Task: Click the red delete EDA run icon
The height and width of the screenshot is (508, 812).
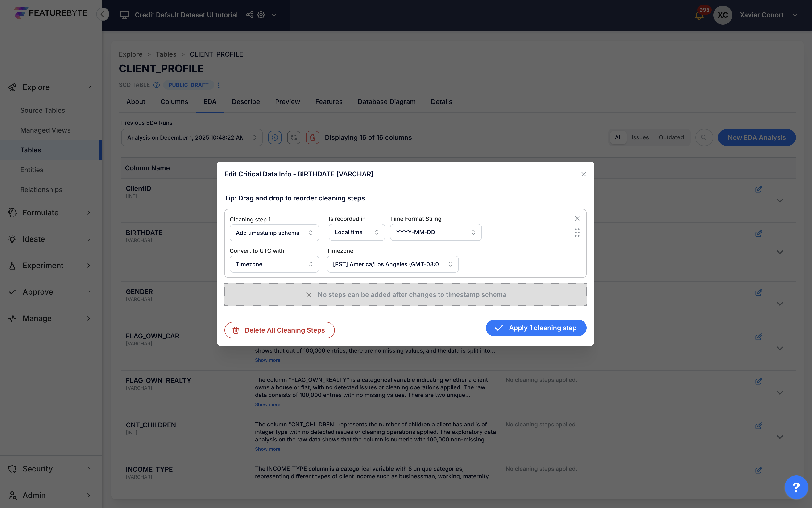Action: point(312,137)
